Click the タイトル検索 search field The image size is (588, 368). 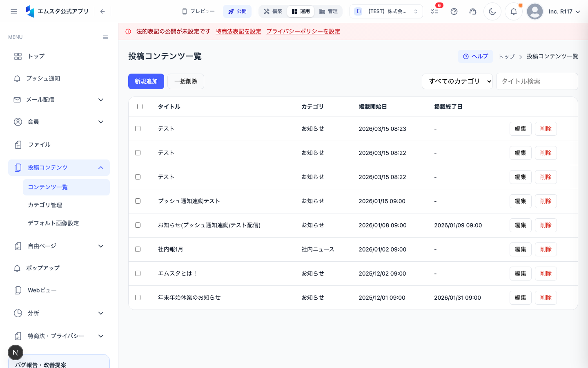pyautogui.click(x=537, y=81)
